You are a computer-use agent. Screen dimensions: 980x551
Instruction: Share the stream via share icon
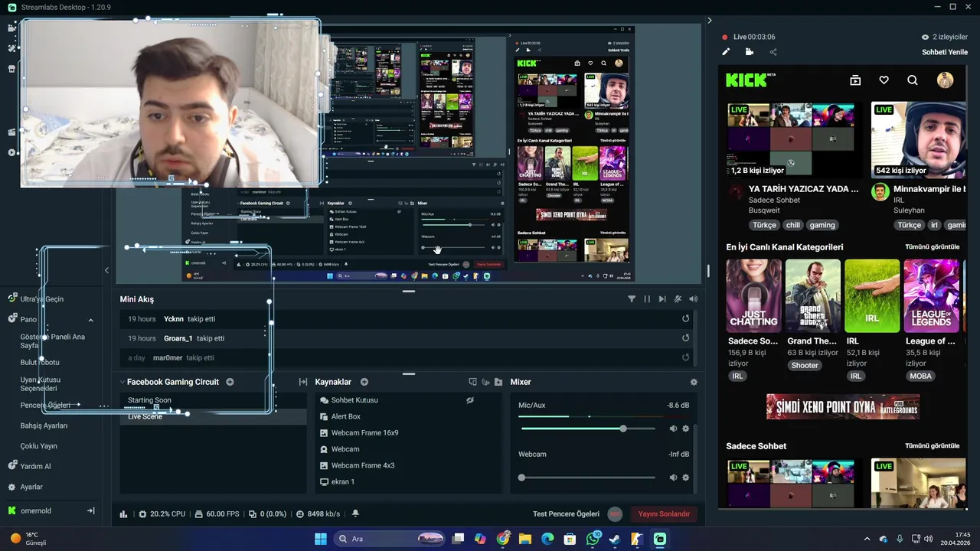(x=773, y=52)
